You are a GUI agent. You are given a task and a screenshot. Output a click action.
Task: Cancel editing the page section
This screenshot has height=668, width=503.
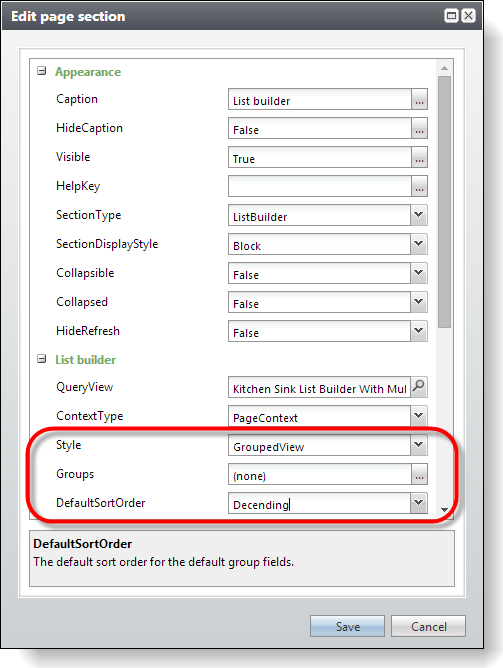[x=428, y=626]
